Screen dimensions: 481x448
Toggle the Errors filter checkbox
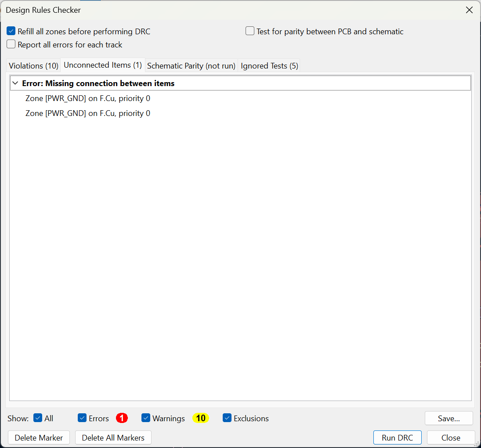[82, 418]
